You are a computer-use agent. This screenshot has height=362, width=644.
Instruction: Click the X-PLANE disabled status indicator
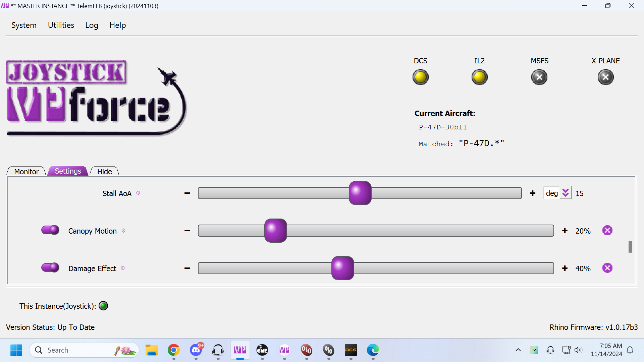point(605,77)
